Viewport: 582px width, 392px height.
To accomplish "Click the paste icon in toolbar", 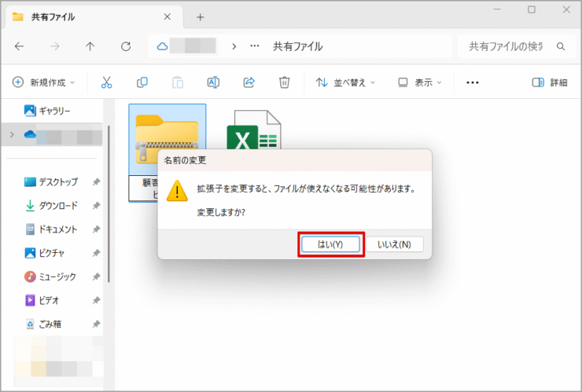I will [x=178, y=82].
